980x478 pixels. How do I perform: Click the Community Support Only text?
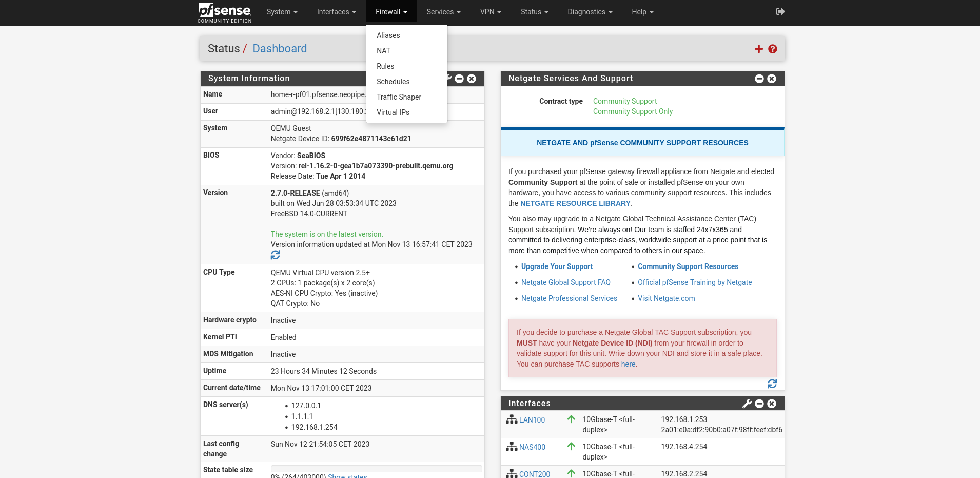tap(633, 111)
